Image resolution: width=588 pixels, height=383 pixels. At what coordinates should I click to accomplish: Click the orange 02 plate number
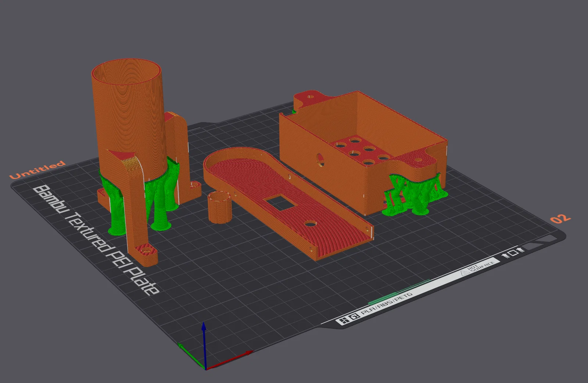[x=560, y=219]
